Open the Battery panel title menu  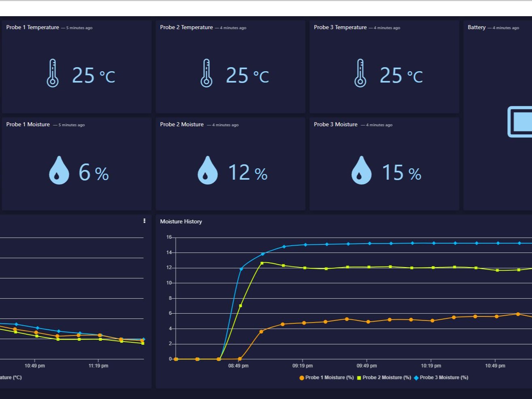click(476, 27)
